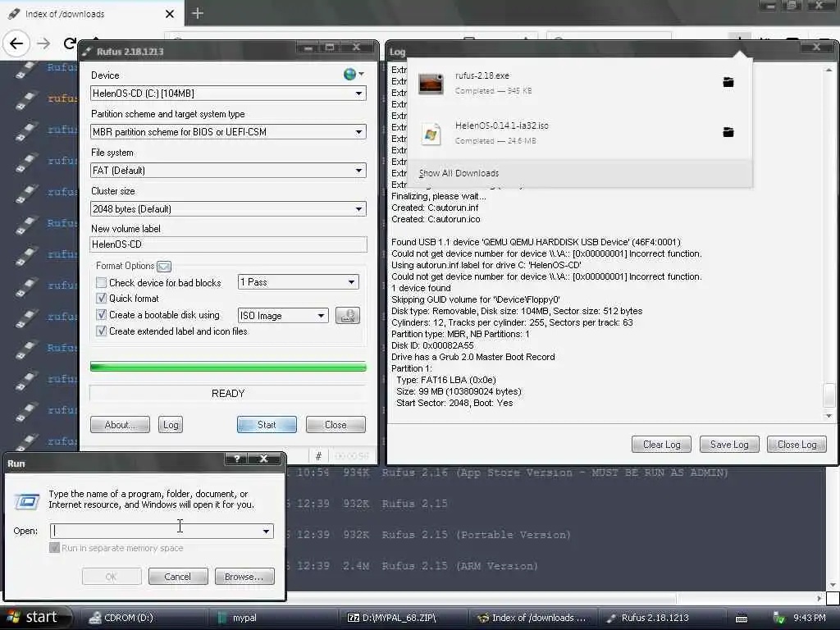The image size is (840, 630).
Task: Open the 1 Pass dropdown
Action: click(351, 282)
